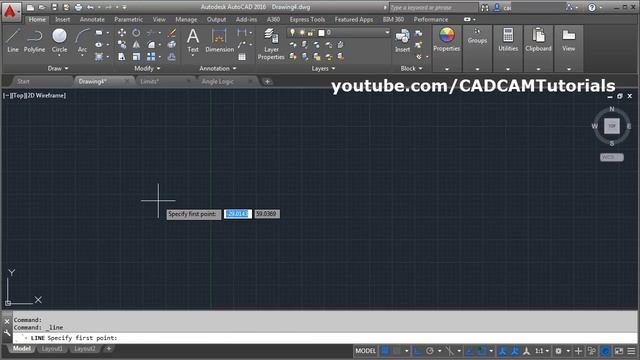
Task: Toggle Clean Screen icon
Action: coord(619,351)
